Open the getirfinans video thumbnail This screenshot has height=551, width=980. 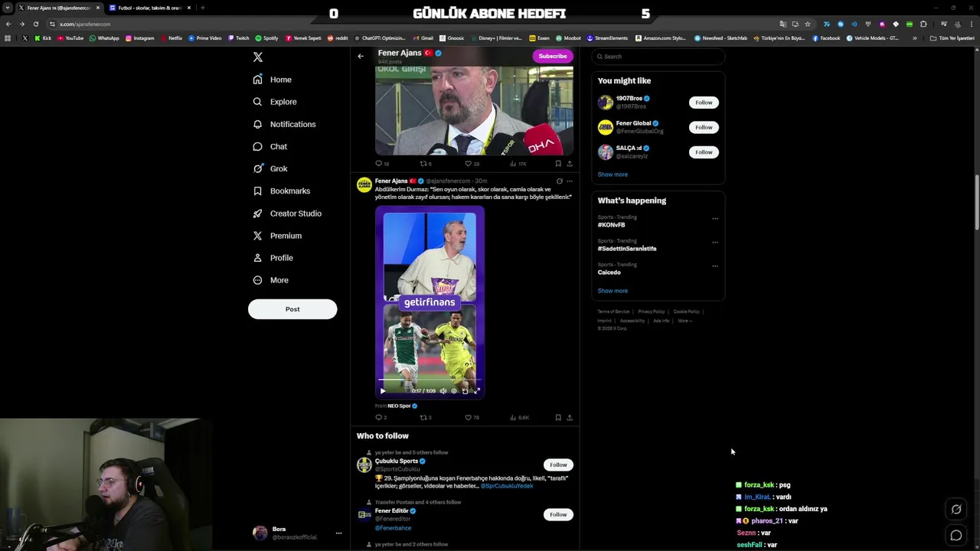click(430, 302)
